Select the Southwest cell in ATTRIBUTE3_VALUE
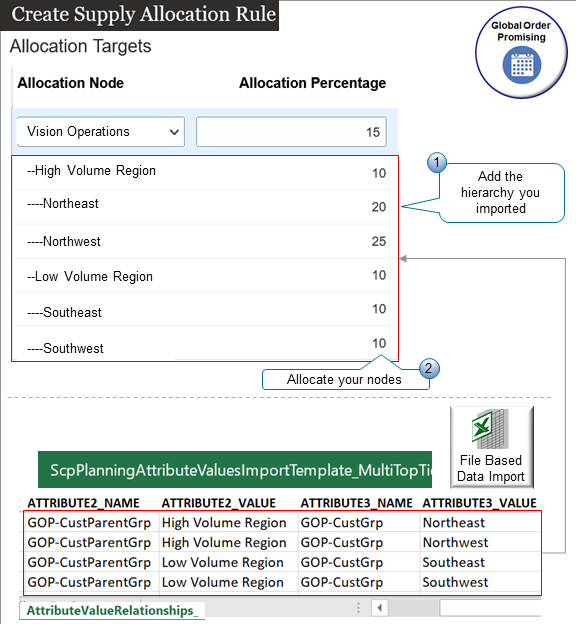Screen dimensions: 576x624 [480, 582]
